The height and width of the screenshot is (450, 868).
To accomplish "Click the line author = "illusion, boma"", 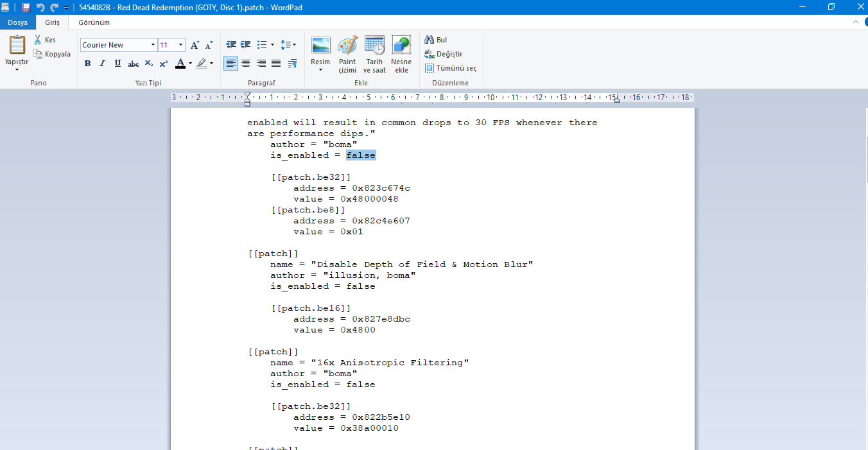I will click(x=343, y=275).
